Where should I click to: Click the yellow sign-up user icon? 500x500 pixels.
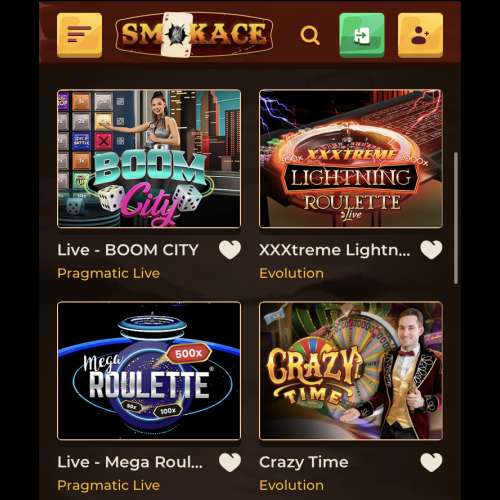point(420,35)
